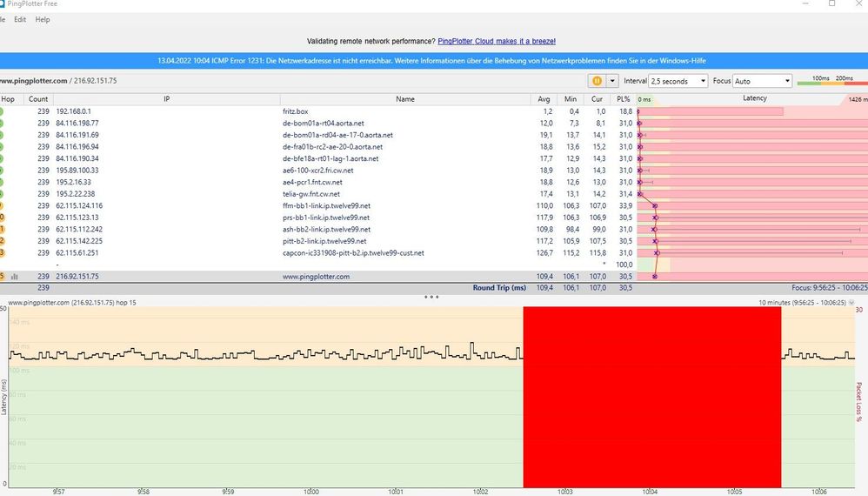Select row with IP 84.116.190.34
This screenshot has height=496, width=868.
pos(434,158)
